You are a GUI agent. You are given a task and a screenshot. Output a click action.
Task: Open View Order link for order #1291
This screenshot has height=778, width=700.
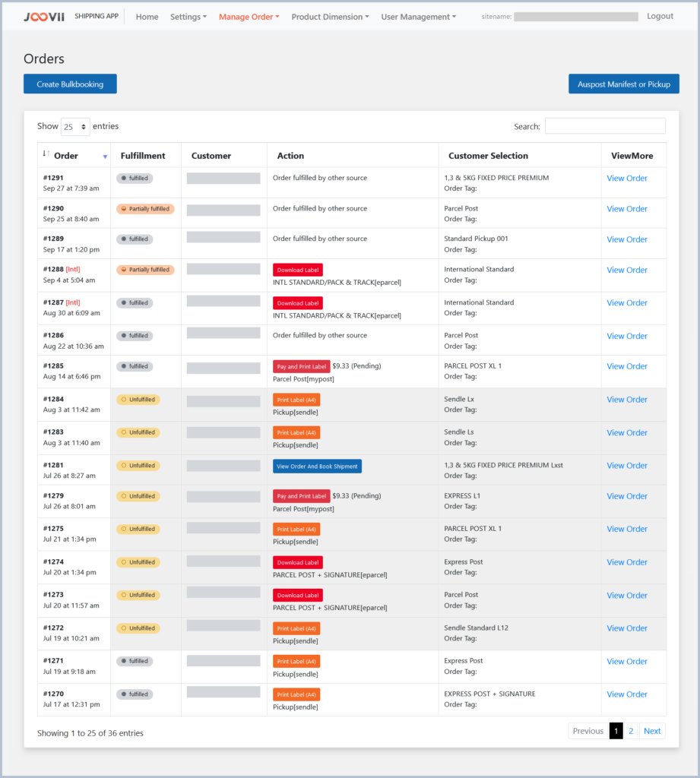(x=626, y=179)
